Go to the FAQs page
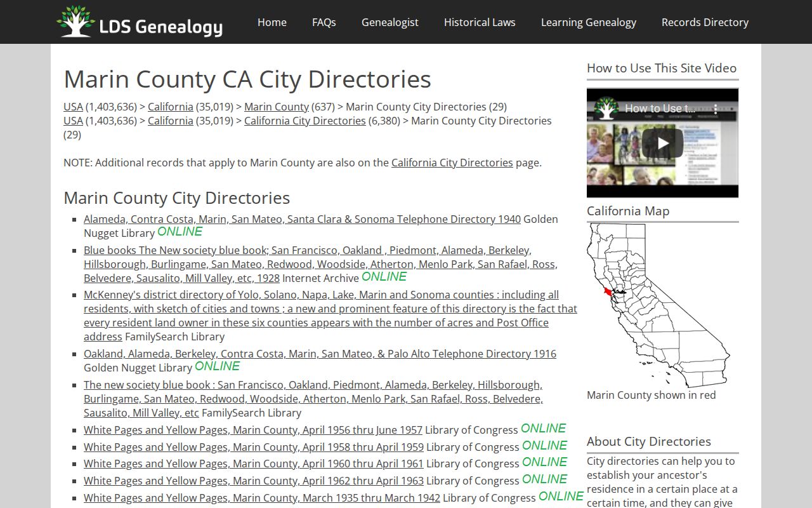 point(324,22)
